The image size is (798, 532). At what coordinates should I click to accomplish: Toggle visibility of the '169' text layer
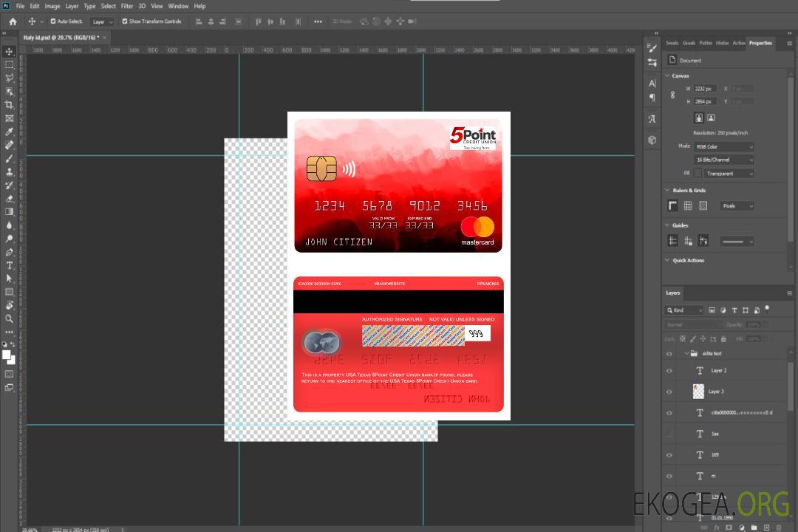[669, 455]
